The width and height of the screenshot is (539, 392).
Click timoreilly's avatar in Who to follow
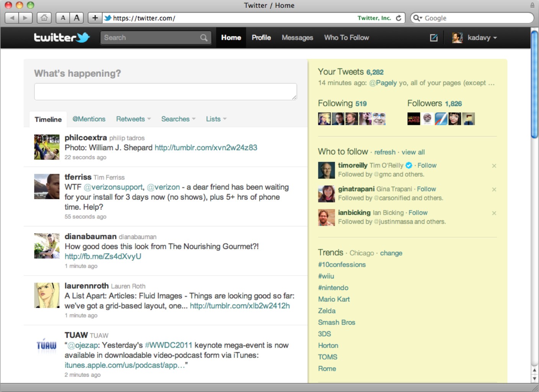(327, 170)
